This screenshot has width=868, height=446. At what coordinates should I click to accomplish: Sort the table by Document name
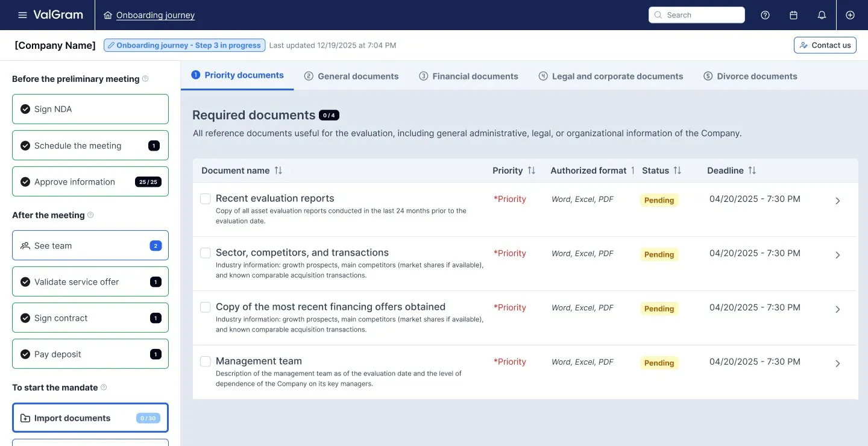[278, 170]
